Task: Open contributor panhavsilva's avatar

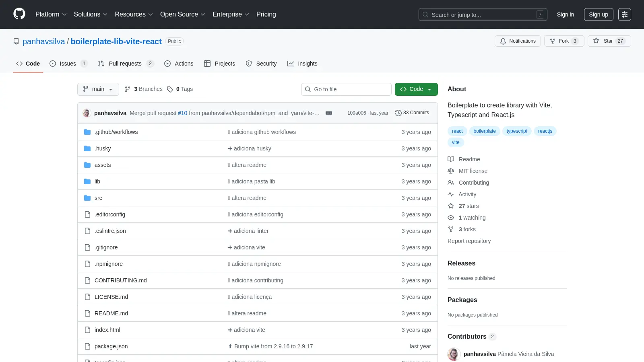Action: click(x=454, y=354)
